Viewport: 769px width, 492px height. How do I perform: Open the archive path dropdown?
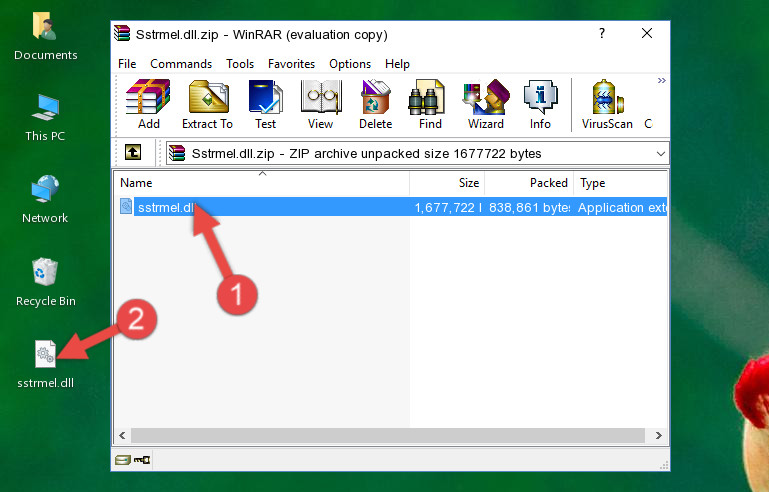tap(661, 154)
